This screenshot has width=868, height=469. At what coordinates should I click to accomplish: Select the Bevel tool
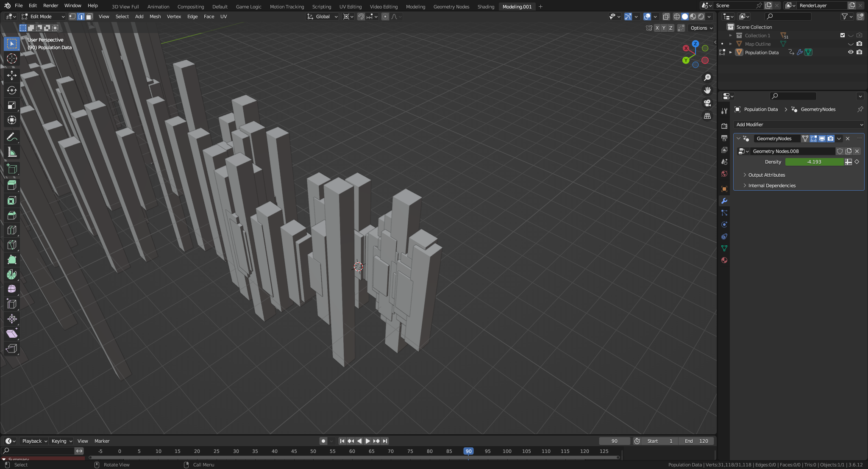[x=11, y=215]
